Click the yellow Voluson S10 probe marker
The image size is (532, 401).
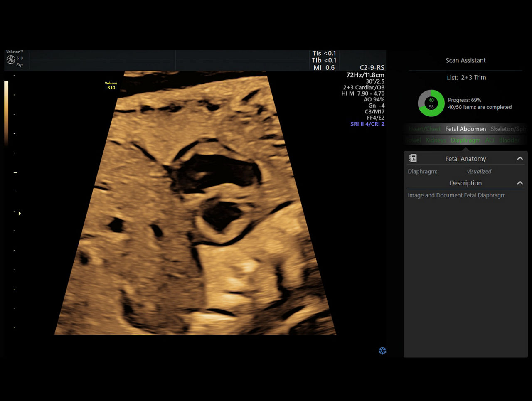111,86
